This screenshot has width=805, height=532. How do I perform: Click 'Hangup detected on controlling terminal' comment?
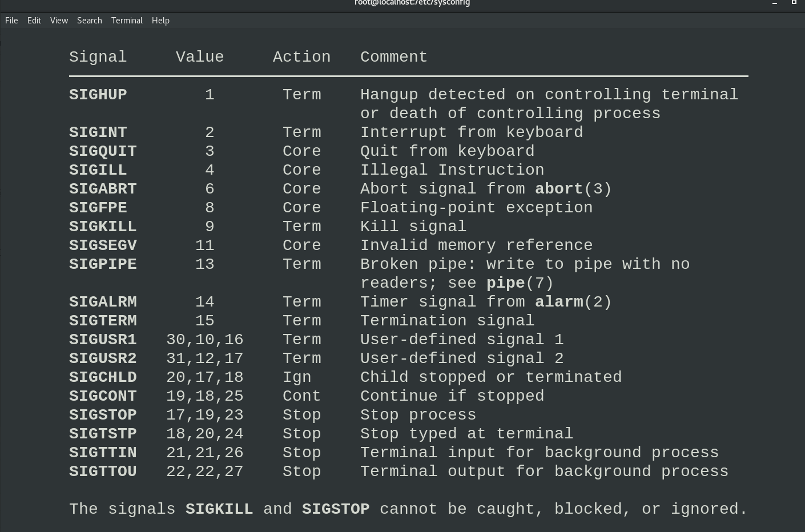[549, 95]
